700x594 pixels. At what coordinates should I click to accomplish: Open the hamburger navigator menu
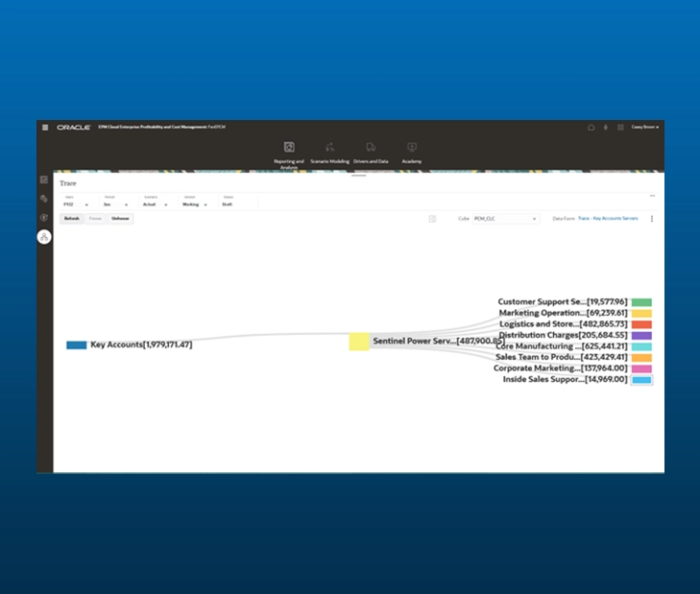click(44, 127)
